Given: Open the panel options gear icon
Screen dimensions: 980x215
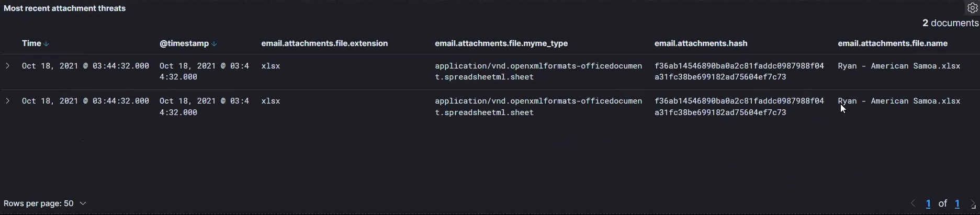Looking at the screenshot, I should tap(973, 8).
